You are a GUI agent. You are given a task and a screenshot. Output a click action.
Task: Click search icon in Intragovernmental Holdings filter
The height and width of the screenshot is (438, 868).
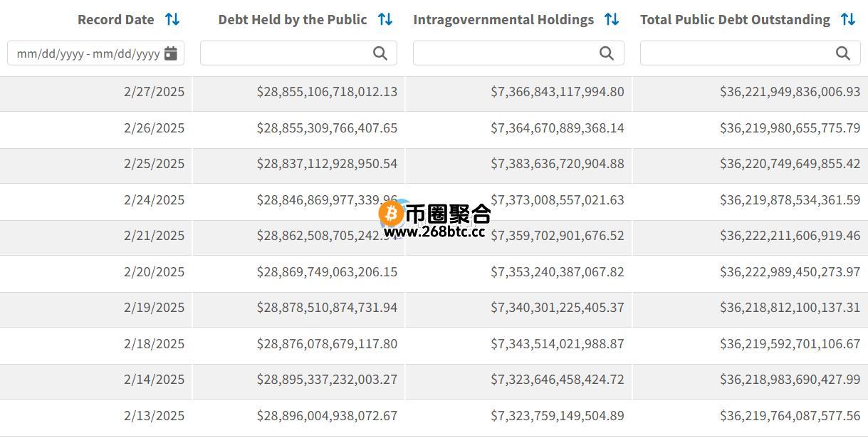pos(607,53)
